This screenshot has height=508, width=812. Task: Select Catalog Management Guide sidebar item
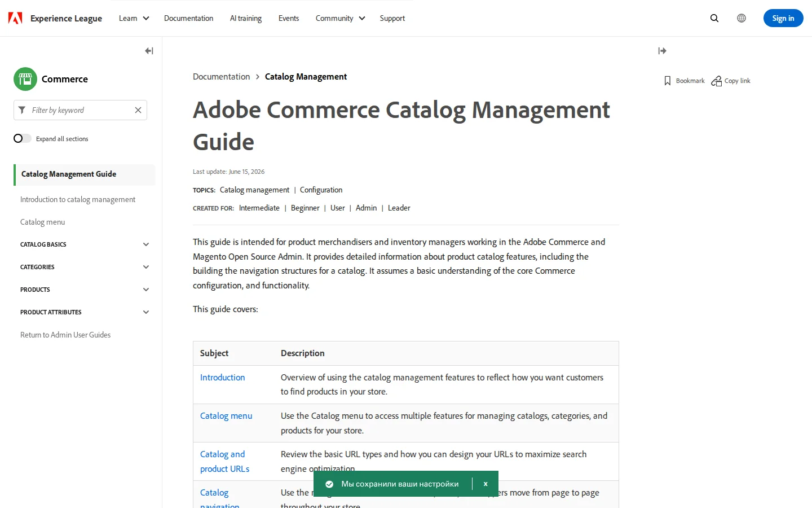tap(85, 174)
